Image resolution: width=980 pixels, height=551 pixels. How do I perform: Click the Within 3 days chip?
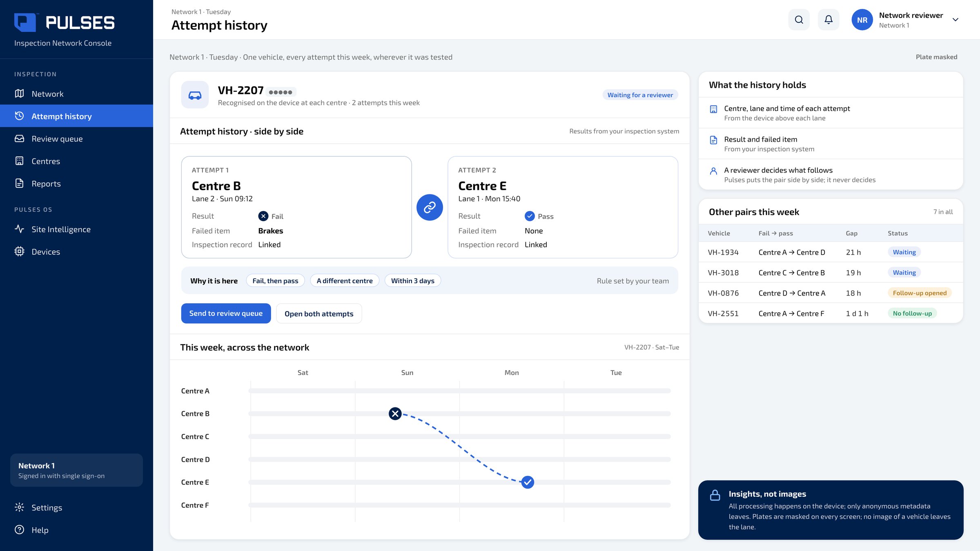[x=413, y=281]
